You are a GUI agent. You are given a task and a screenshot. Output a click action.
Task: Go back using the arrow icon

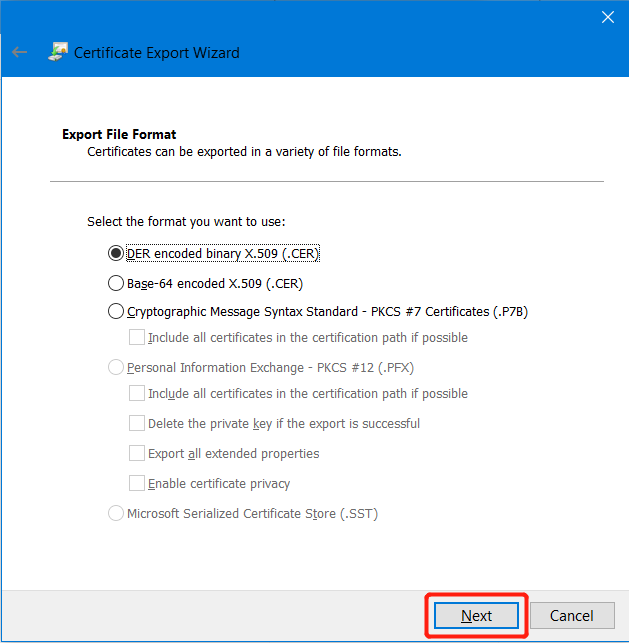point(19,52)
